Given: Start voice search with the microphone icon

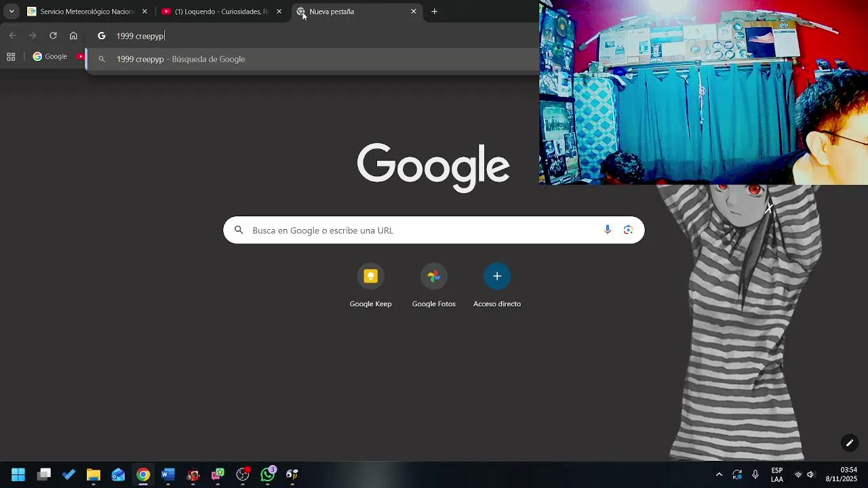Looking at the screenshot, I should coord(608,230).
